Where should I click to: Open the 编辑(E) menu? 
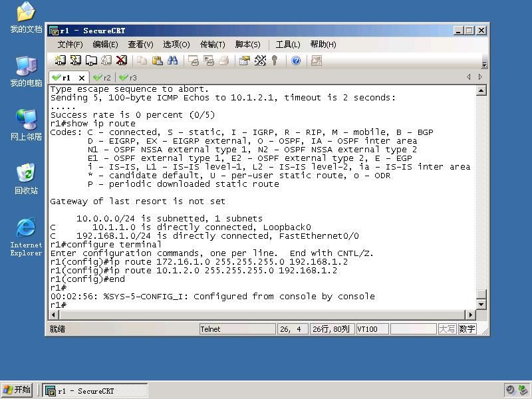(105, 45)
